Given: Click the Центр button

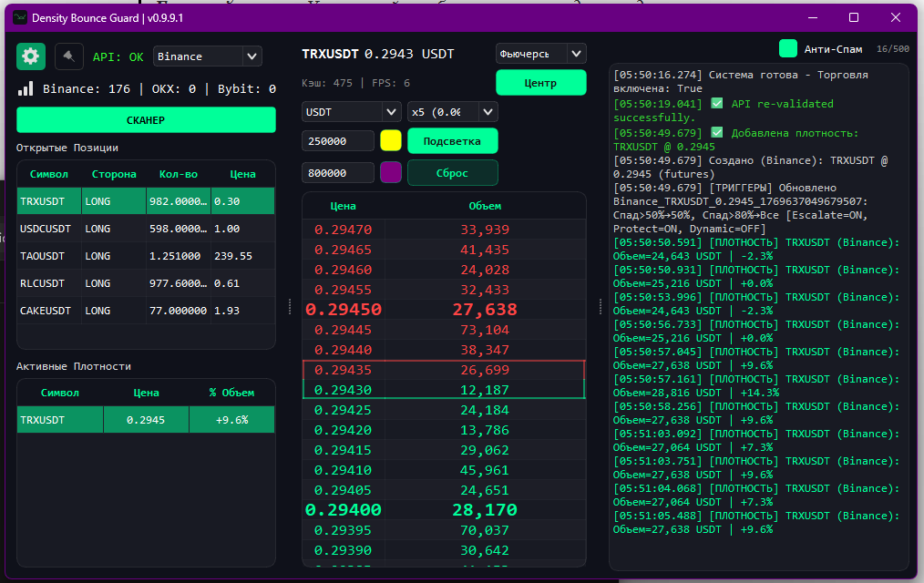Looking at the screenshot, I should (x=540, y=83).
